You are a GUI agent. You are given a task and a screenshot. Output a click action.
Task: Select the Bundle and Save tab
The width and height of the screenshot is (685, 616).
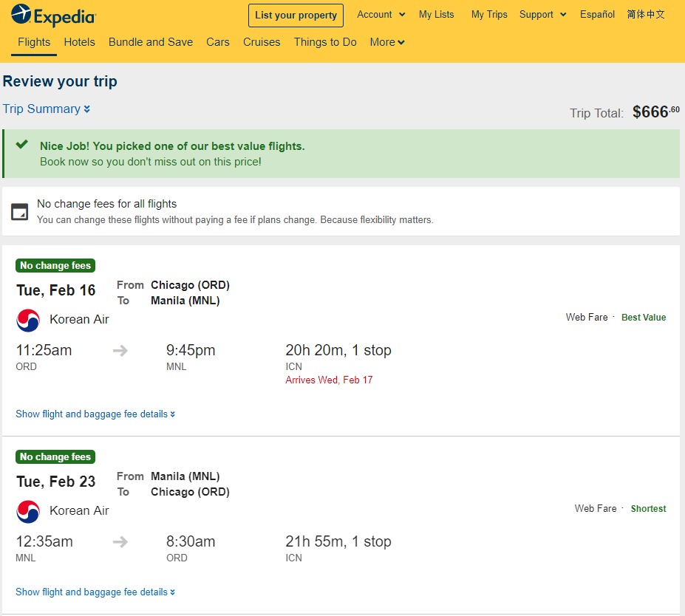(151, 42)
